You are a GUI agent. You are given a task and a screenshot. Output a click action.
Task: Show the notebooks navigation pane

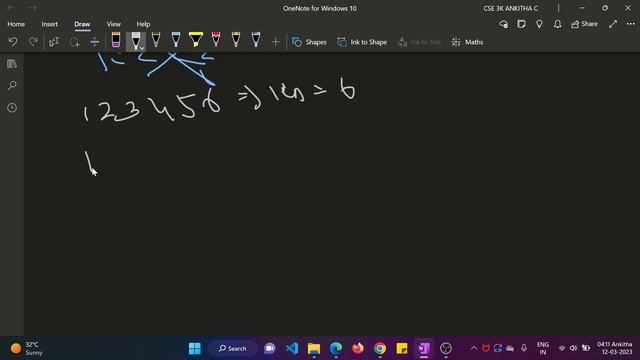(x=12, y=64)
